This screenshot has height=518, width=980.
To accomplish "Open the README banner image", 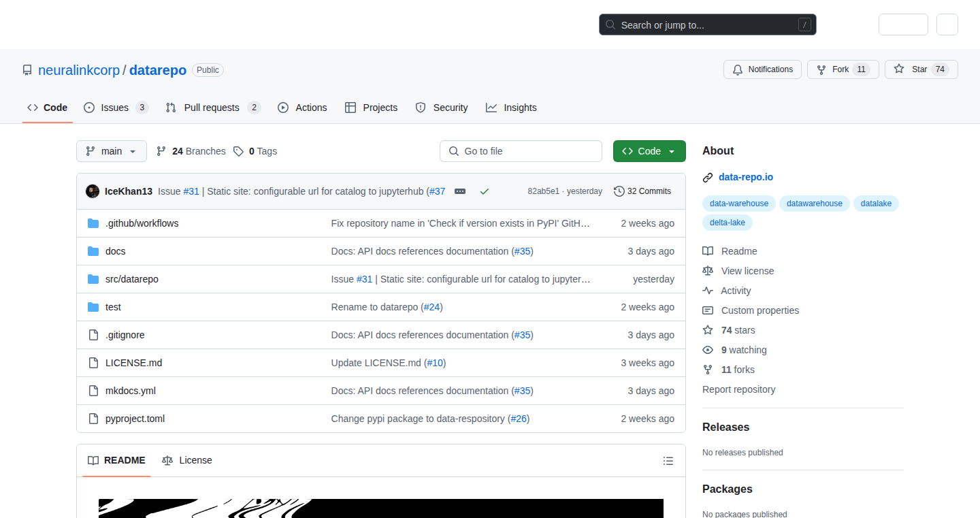I will coord(381,508).
